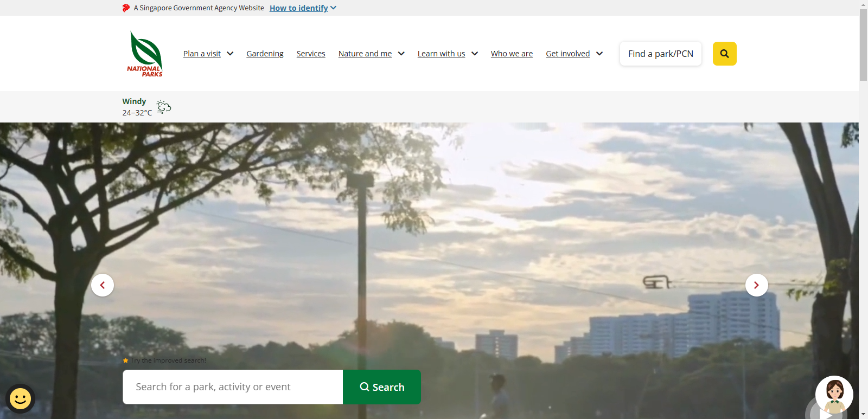Click the Find a park/PCN button
Screen dimensions: 868x419
tap(661, 54)
